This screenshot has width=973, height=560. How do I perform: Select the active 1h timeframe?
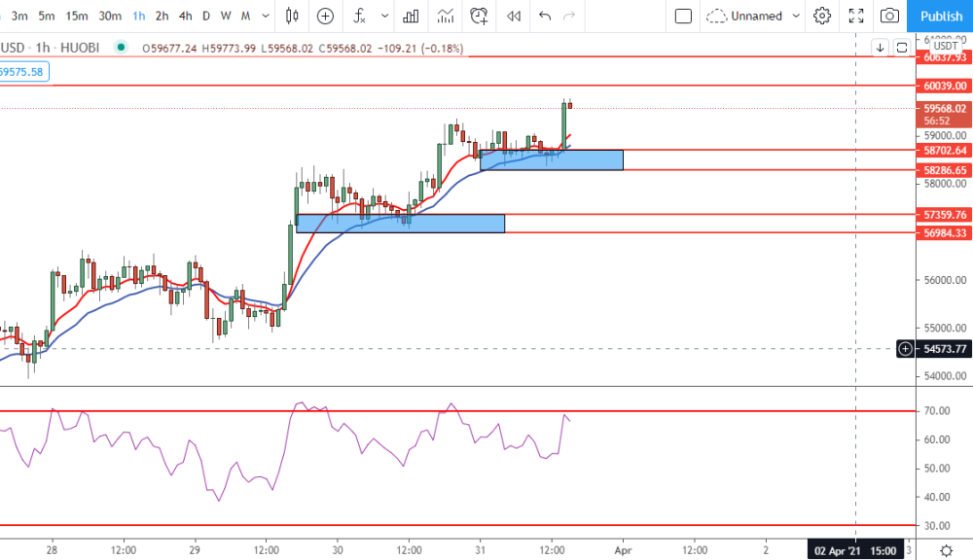(139, 17)
